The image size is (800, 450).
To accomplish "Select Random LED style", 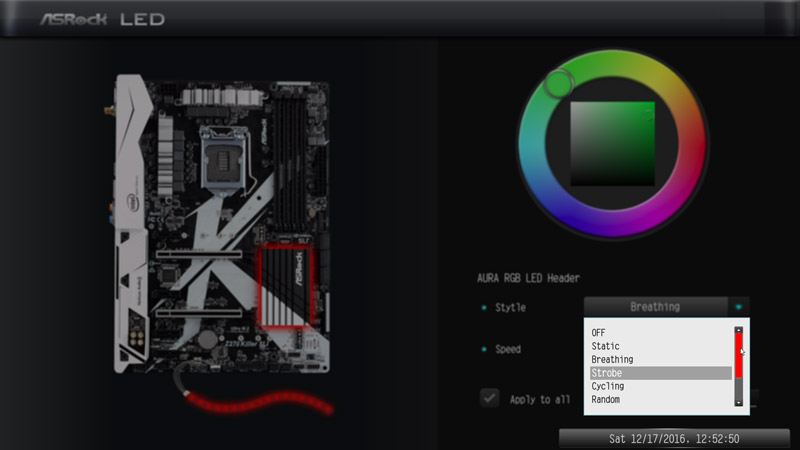I will (x=605, y=399).
